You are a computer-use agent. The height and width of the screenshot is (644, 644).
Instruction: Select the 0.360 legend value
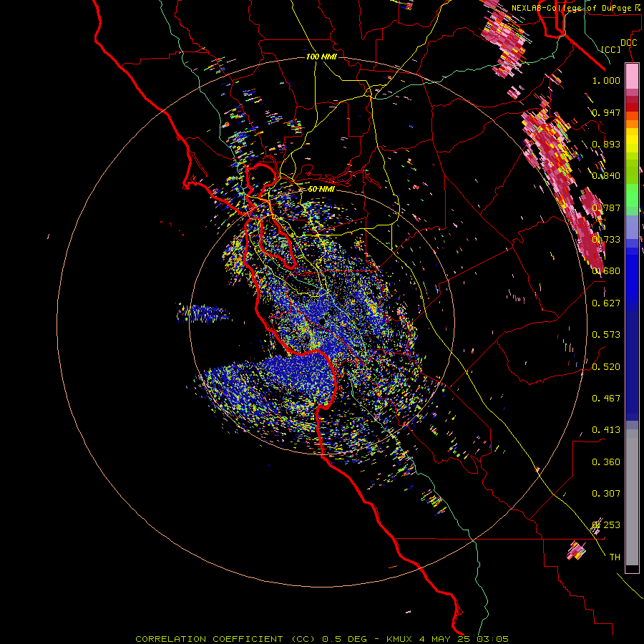[x=606, y=462]
